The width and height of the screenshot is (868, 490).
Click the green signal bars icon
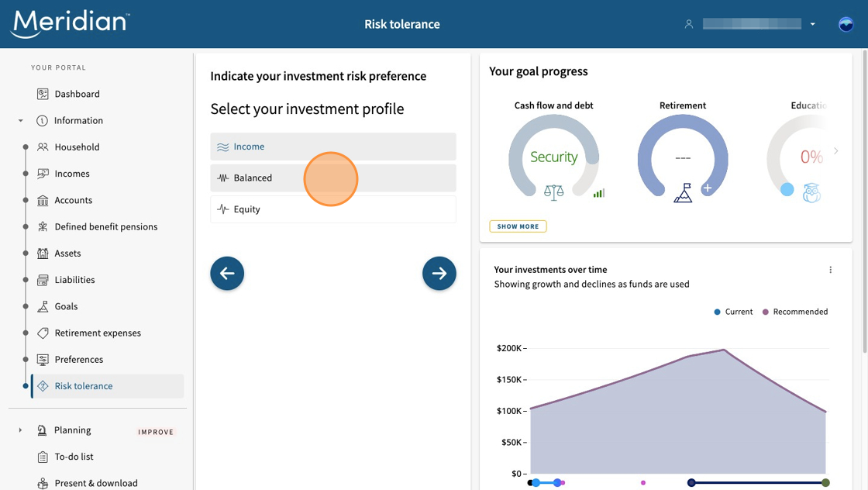[599, 193]
